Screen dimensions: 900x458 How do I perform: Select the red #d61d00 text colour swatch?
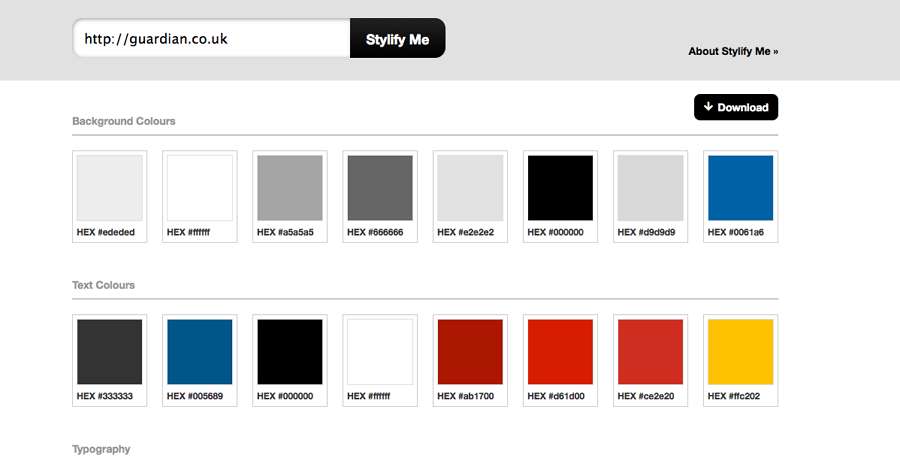click(560, 360)
